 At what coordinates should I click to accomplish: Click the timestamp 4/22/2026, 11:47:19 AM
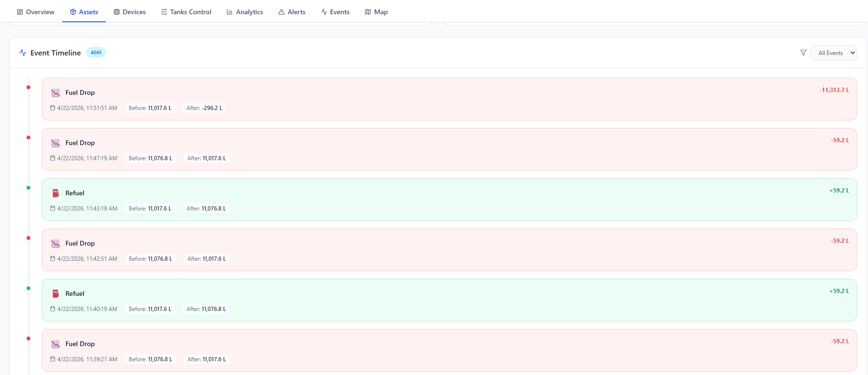(87, 158)
